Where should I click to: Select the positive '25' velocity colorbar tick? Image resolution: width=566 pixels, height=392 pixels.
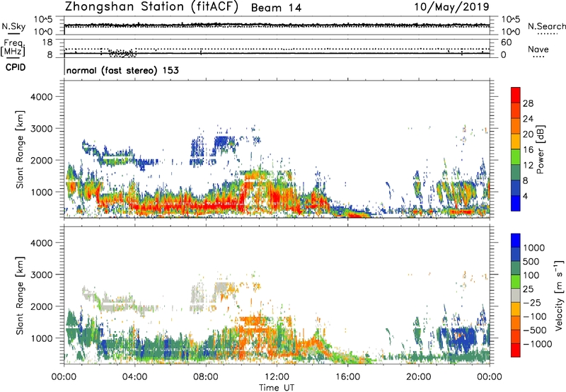(529, 289)
